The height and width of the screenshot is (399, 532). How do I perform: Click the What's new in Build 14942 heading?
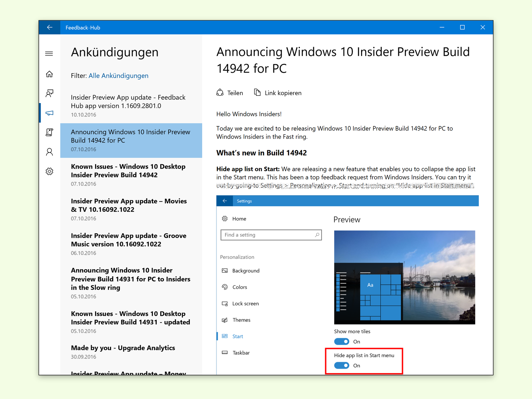tap(262, 153)
